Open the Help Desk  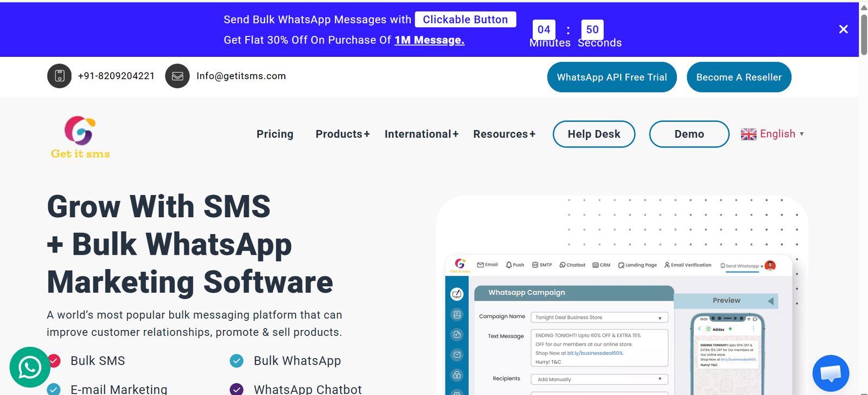tap(594, 134)
